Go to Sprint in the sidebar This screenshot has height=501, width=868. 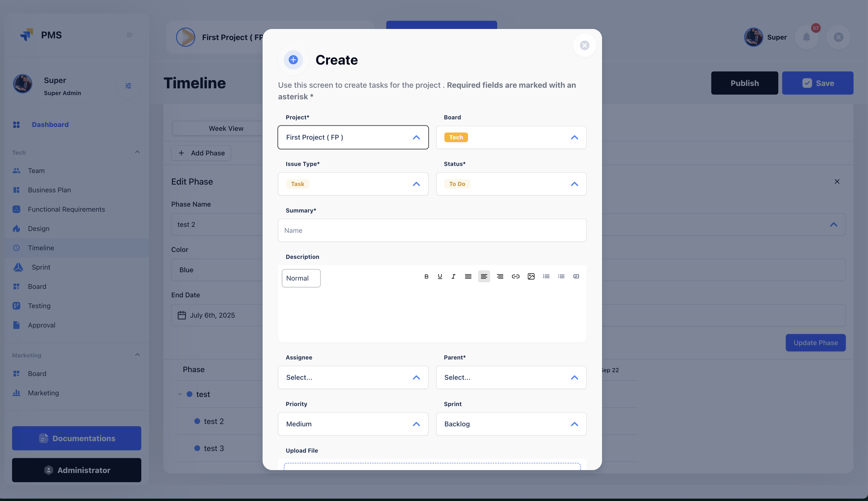coord(41,267)
